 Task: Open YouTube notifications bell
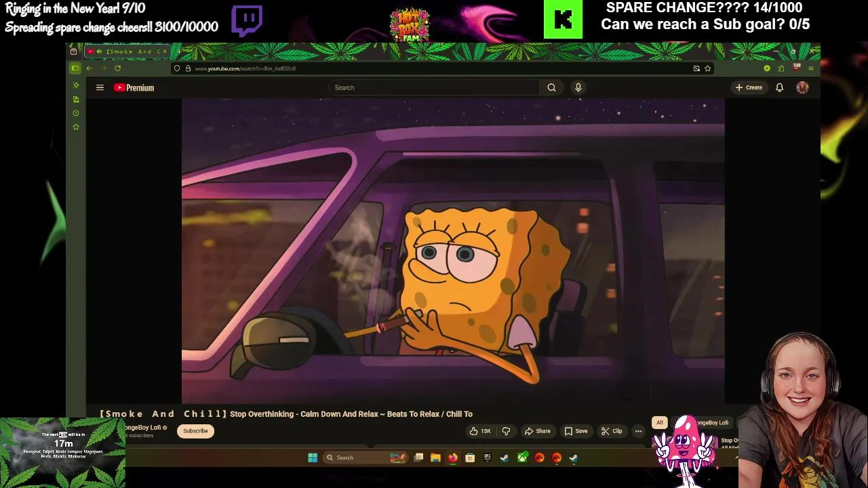(779, 87)
